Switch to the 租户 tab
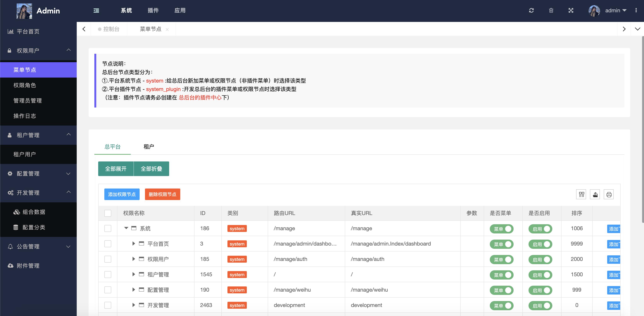This screenshot has height=316, width=644. point(149,147)
